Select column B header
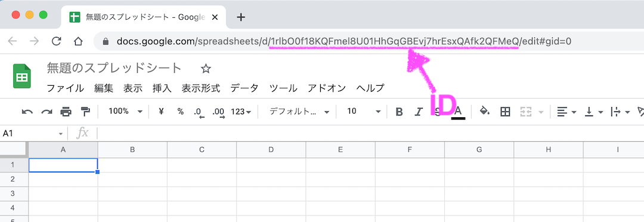Image resolution: width=644 pixels, height=222 pixels. click(132, 150)
